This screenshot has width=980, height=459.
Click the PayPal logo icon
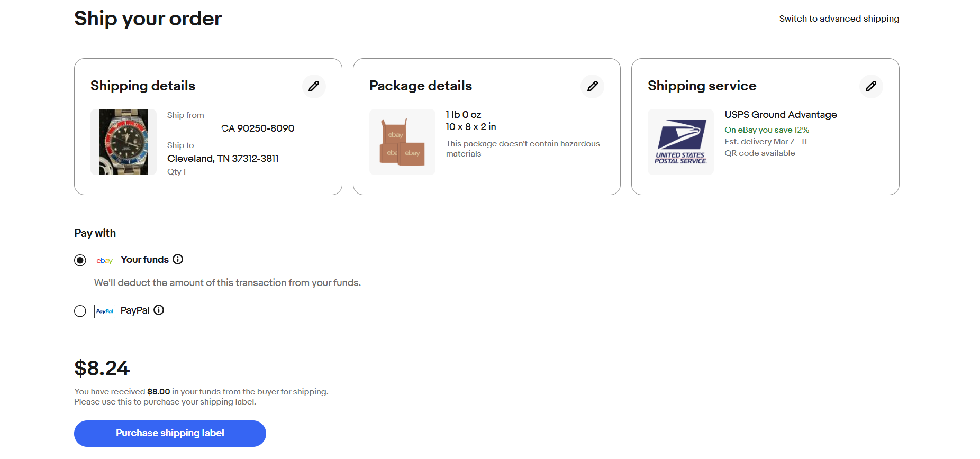pos(105,311)
